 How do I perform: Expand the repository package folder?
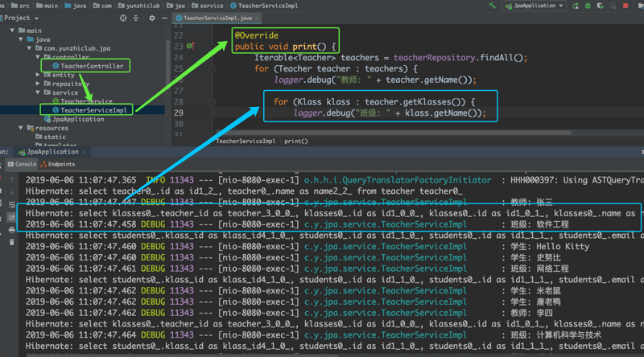point(38,84)
